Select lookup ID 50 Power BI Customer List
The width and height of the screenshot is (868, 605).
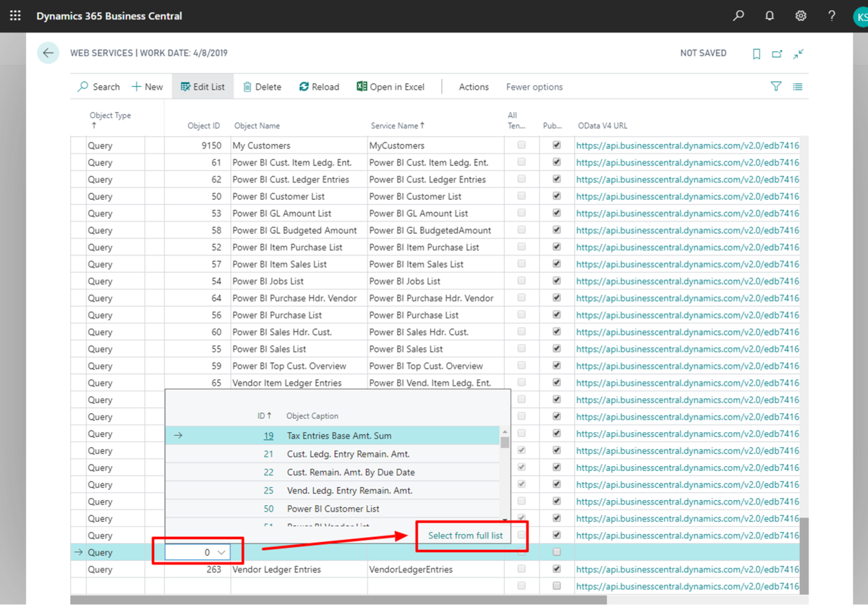(x=333, y=508)
